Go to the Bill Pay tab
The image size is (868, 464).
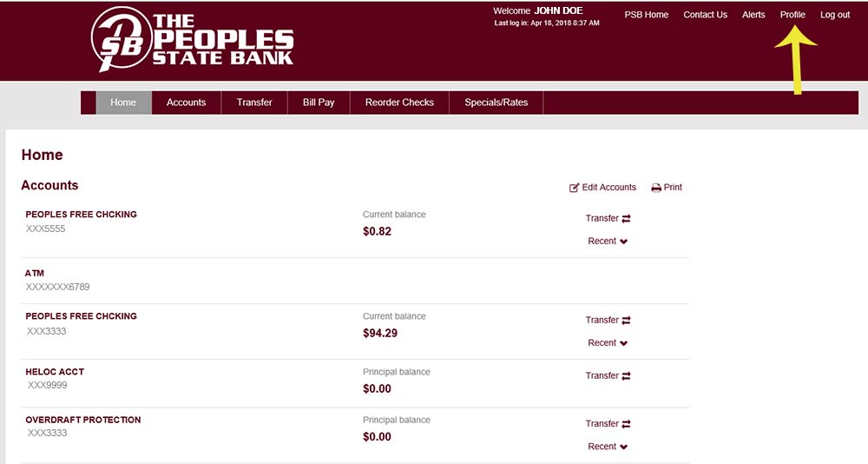tap(319, 103)
